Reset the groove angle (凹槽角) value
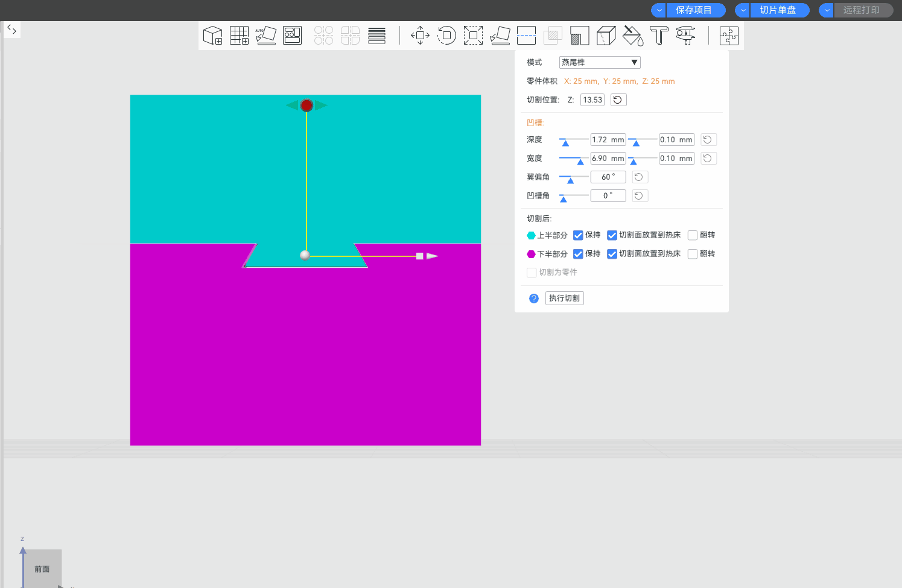 pyautogui.click(x=640, y=195)
